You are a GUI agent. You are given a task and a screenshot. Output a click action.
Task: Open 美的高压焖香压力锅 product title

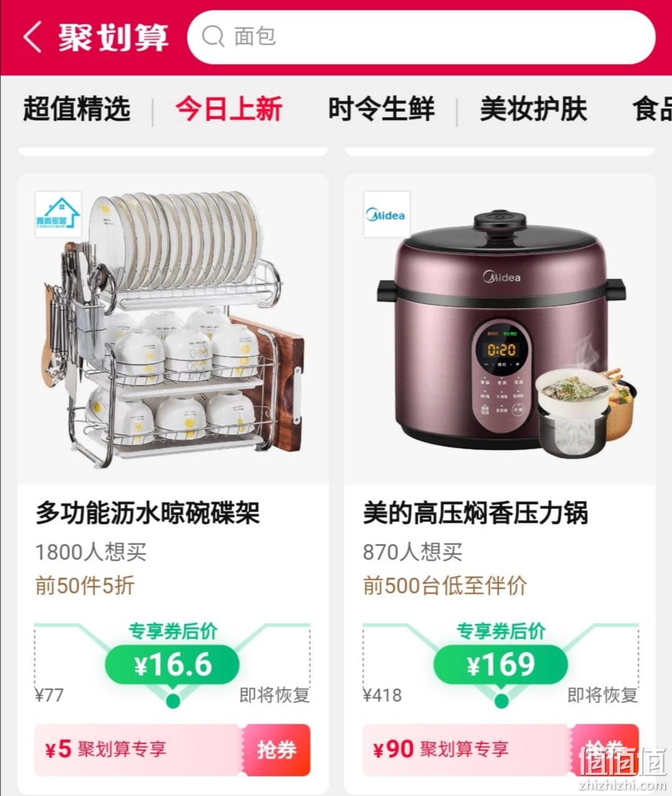tap(475, 514)
